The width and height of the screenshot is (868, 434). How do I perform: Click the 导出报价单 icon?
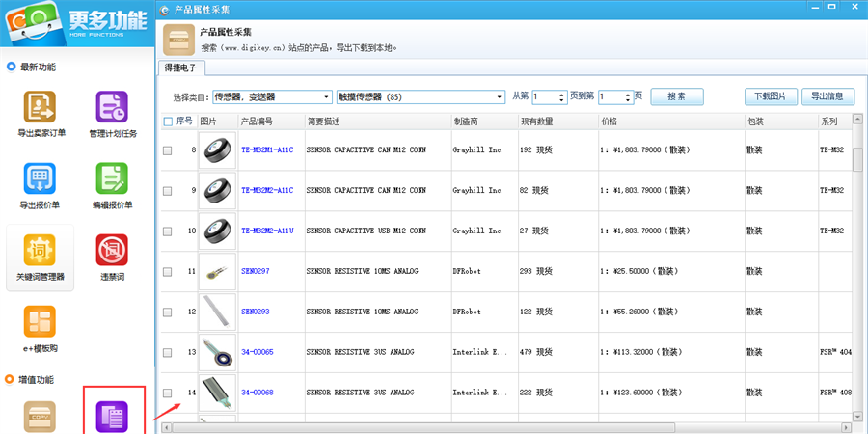coord(41,179)
